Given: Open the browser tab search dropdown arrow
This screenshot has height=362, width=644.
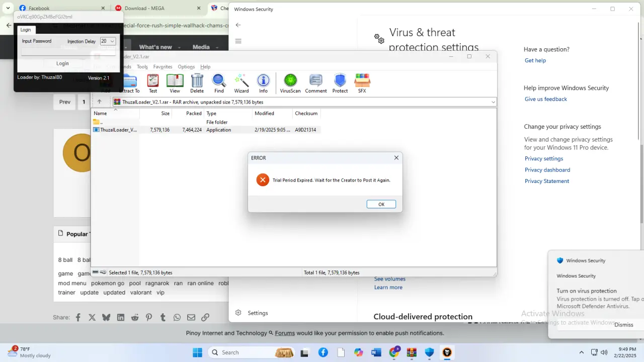Looking at the screenshot, I should [x=8, y=8].
